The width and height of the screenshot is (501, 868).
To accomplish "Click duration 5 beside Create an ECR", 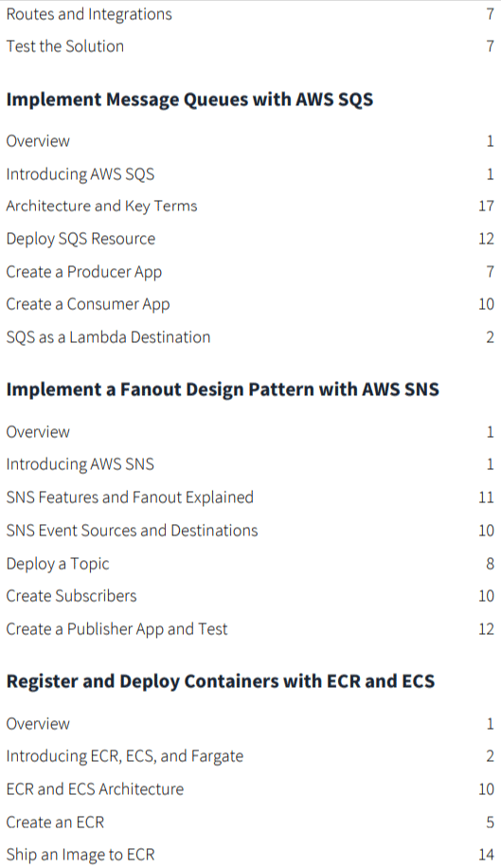I will coord(490,823).
